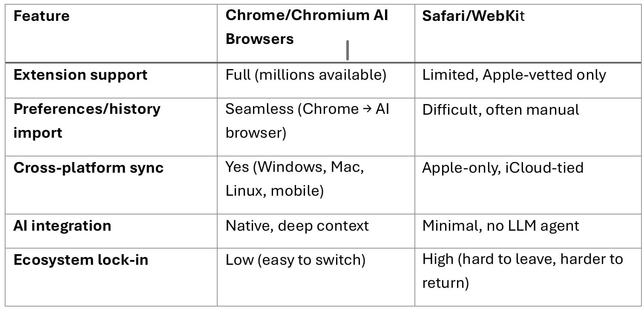
Task: Click the 'Native, deep context' cell
Action: click(297, 226)
